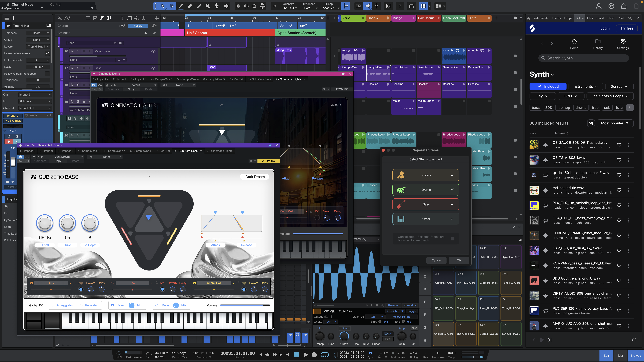
Task: Open the One Shot mode dropdown
Action: [x=395, y=311]
